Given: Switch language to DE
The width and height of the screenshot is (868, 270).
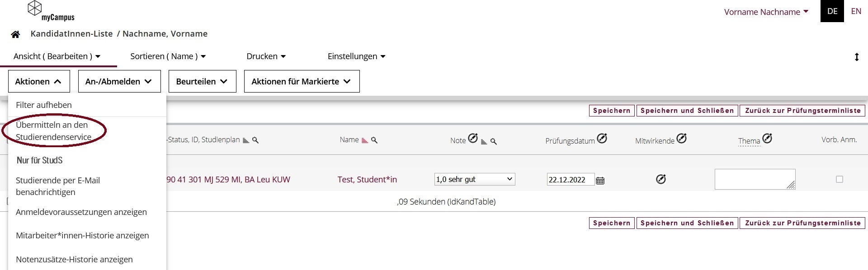Looking at the screenshot, I should 832,11.
